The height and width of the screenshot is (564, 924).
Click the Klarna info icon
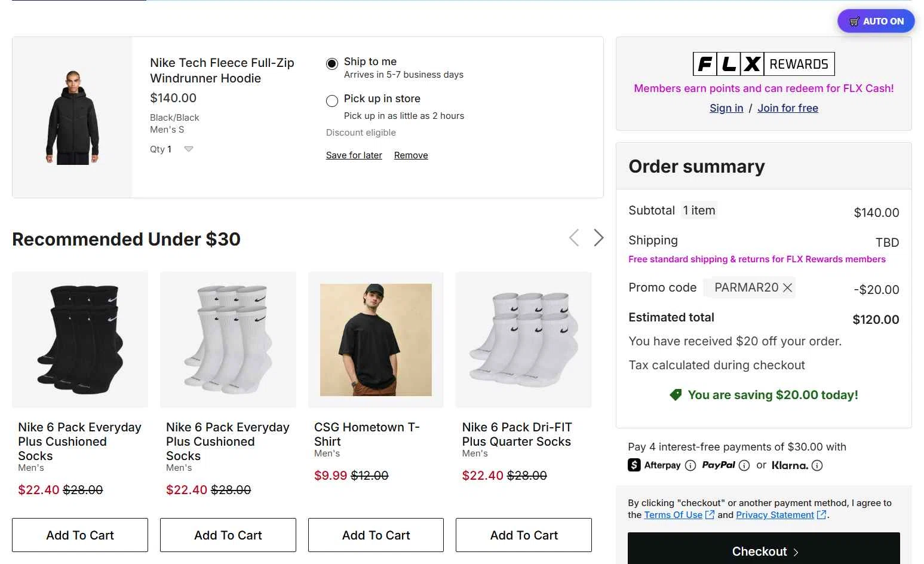coord(817,465)
